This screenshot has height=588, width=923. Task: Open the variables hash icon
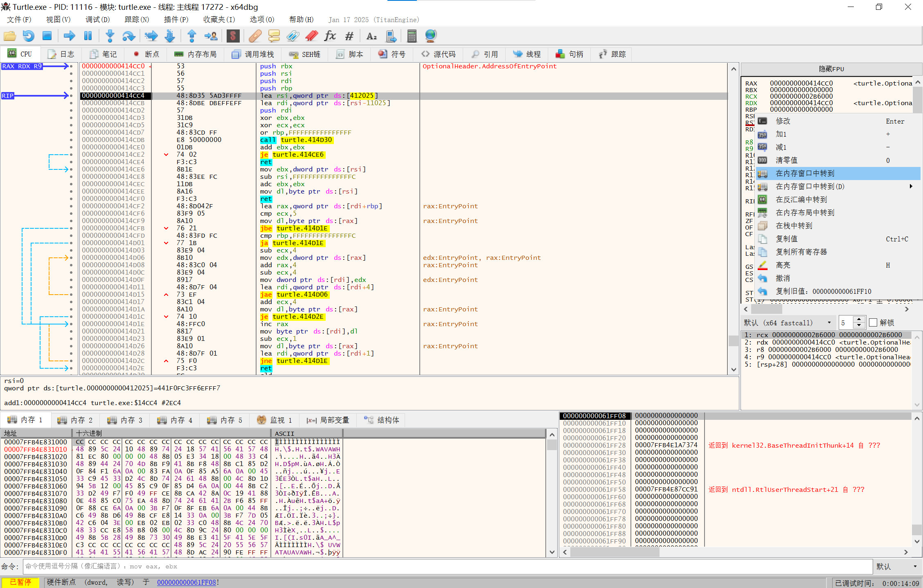(349, 36)
